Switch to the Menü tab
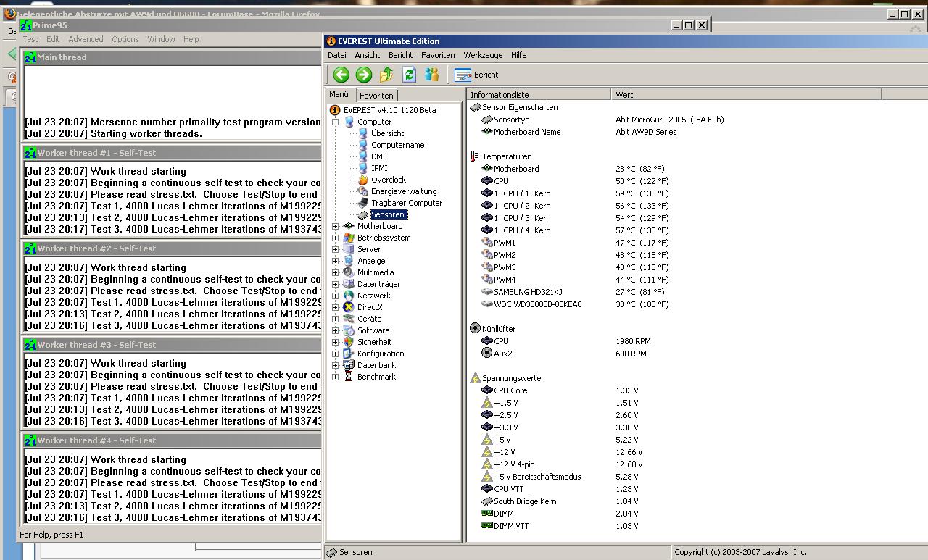928x560 pixels. click(339, 94)
